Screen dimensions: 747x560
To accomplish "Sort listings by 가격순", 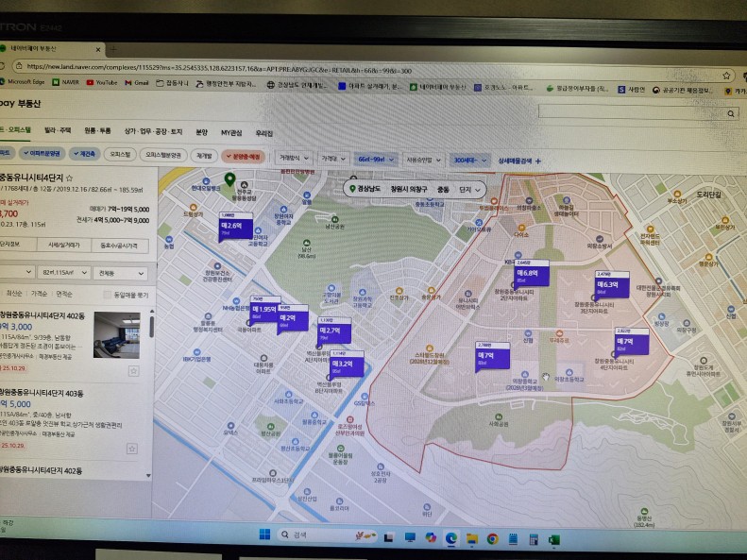I will coord(39,294).
